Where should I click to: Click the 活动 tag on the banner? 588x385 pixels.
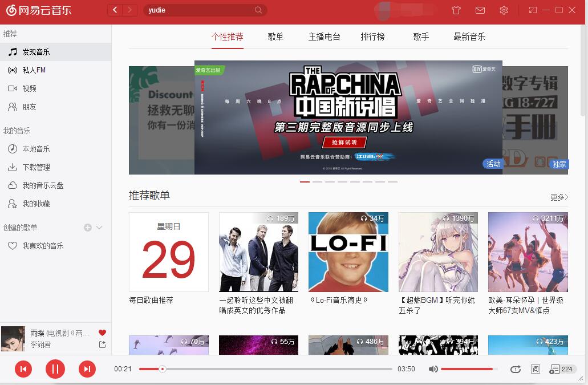click(x=493, y=164)
